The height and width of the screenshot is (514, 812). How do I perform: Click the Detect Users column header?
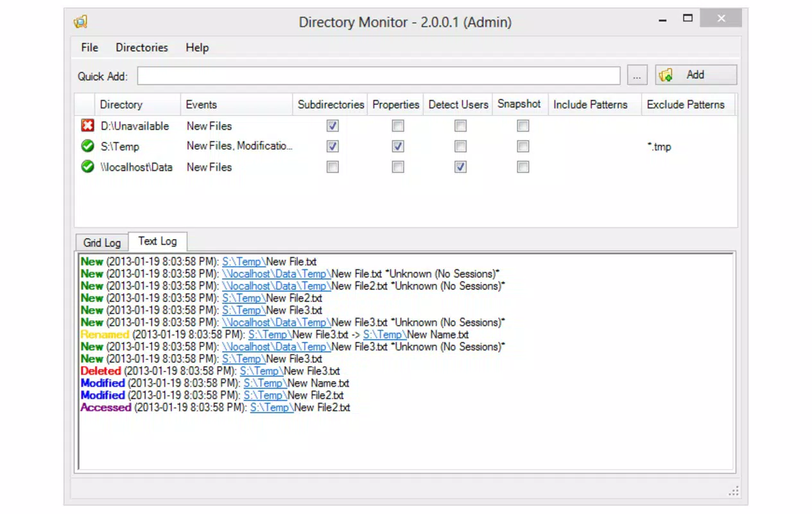458,105
